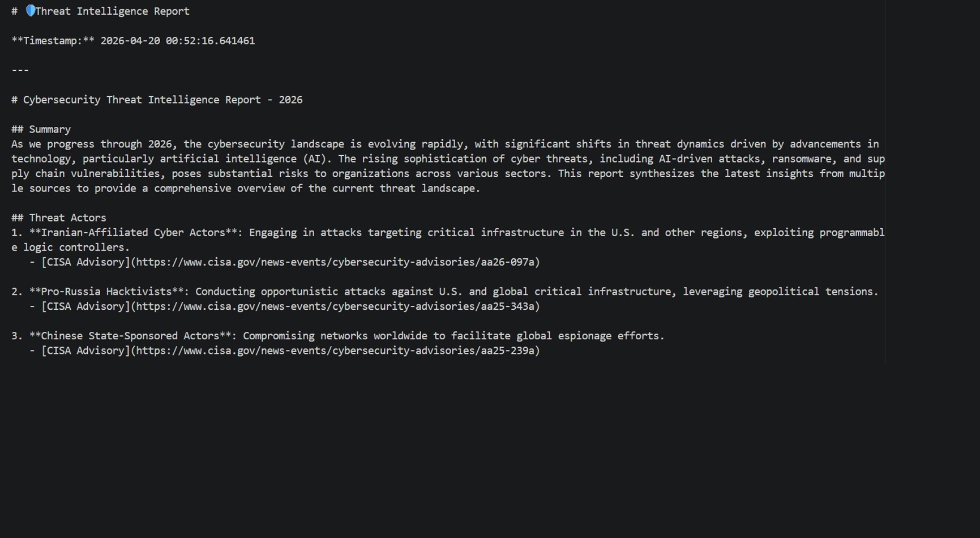The width and height of the screenshot is (980, 538).
Task: Click the "## Threat Actors" section heading
Action: (x=59, y=218)
